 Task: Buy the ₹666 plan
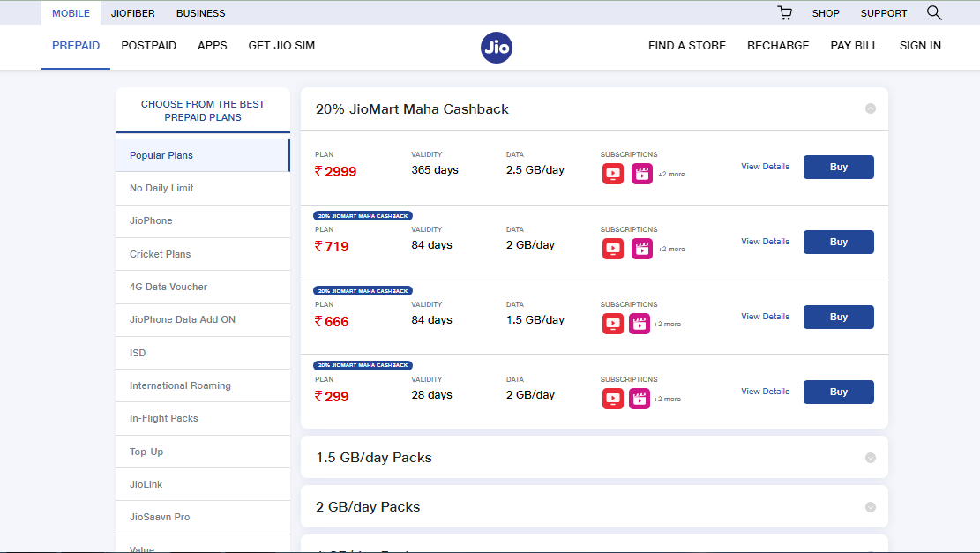tap(838, 317)
